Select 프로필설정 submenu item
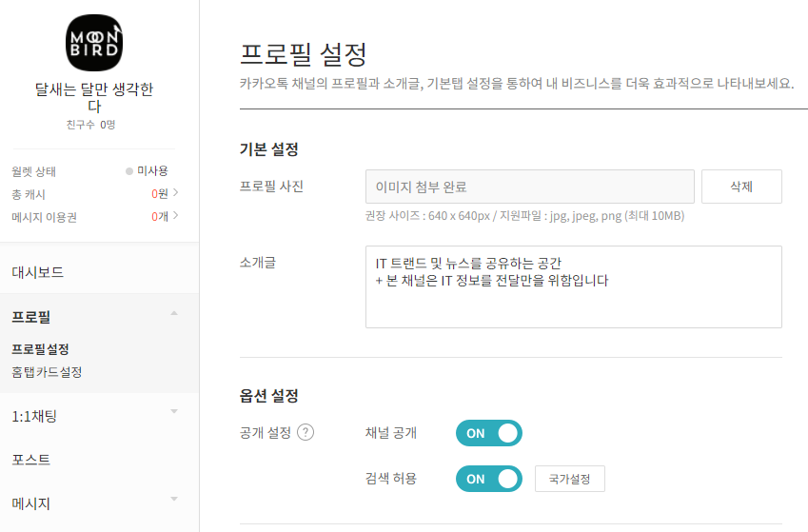 [40, 349]
